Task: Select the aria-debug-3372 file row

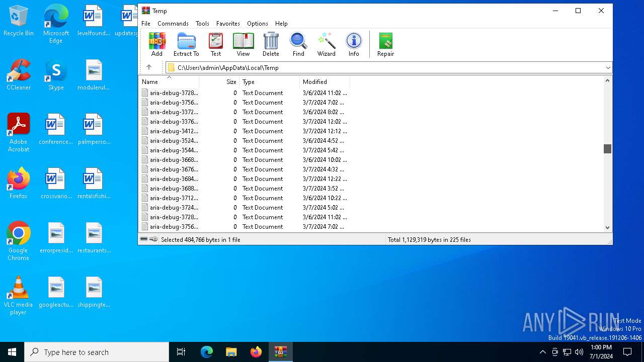Action: tap(245, 112)
